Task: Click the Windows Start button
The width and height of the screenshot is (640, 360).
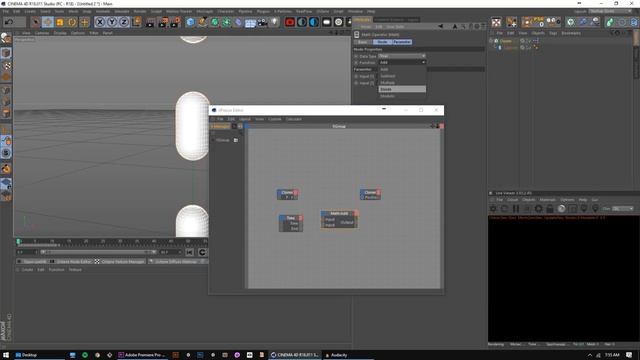Action: [x=6, y=355]
